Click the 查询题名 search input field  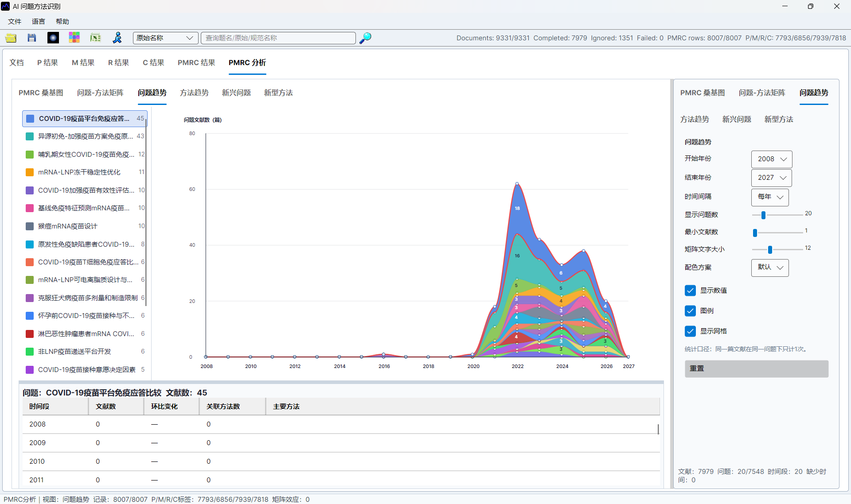click(278, 38)
